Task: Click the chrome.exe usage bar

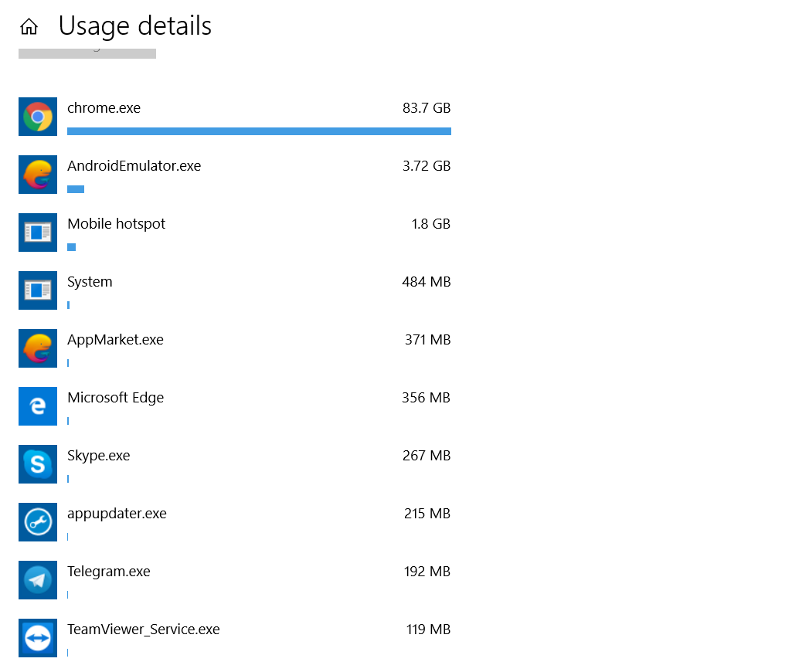Action: (259, 131)
